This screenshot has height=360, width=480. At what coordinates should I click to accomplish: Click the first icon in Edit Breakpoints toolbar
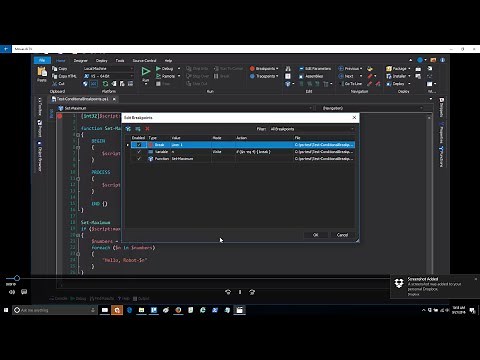(128, 129)
